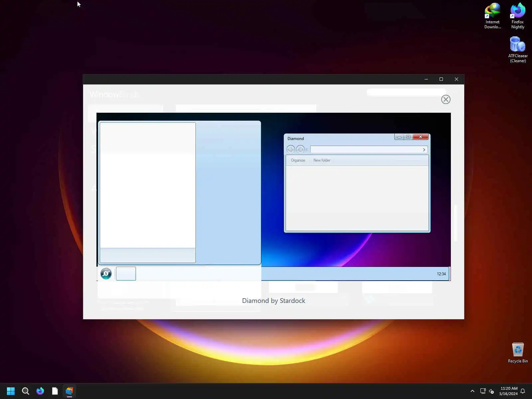Screen dimensions: 532x399
Task: Click the 'Organize' label in Diamond preview window
Action: [298, 160]
